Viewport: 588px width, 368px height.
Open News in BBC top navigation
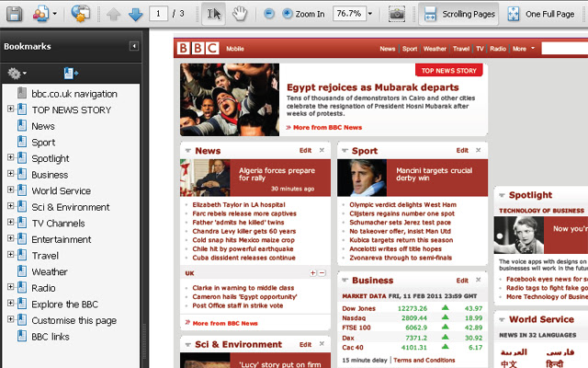tap(388, 49)
